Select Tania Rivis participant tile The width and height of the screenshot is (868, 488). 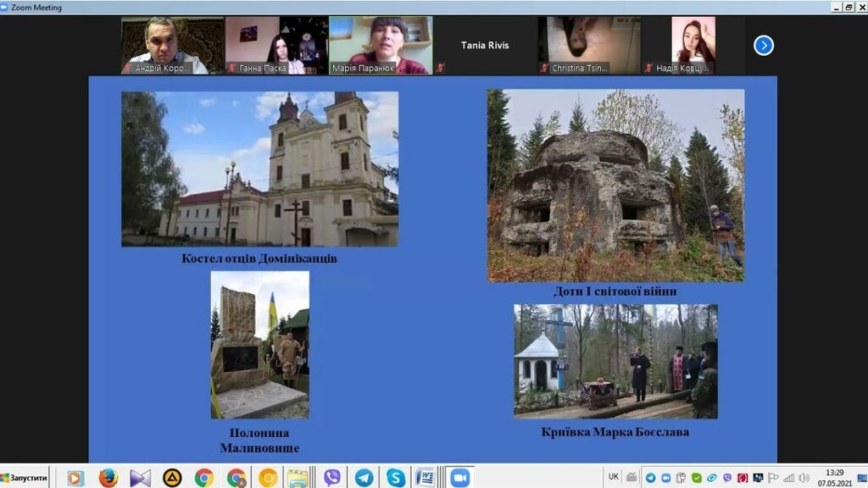[485, 45]
